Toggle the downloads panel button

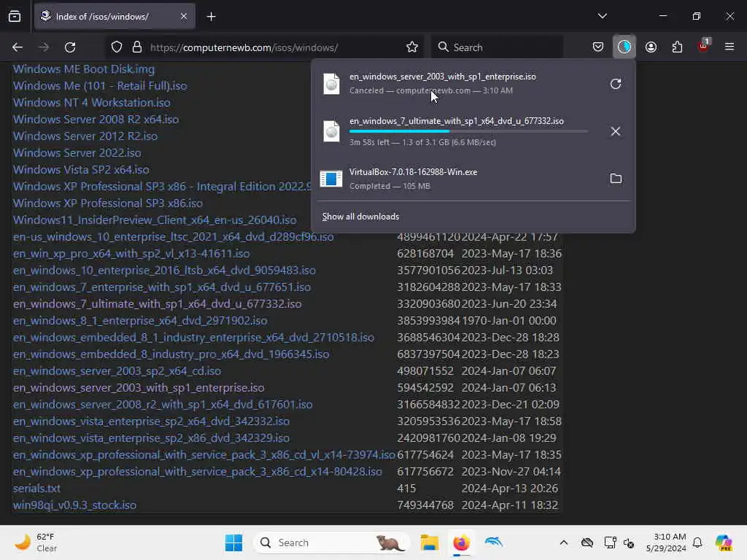click(624, 47)
